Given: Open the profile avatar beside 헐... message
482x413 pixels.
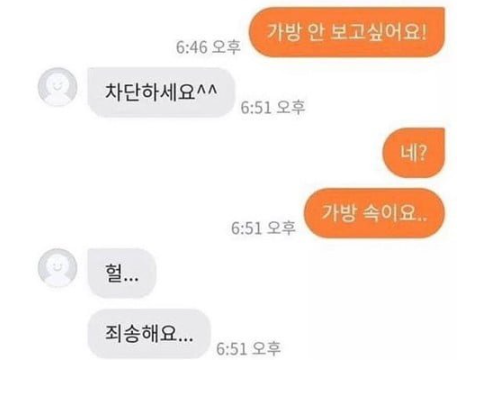Looking at the screenshot, I should click(57, 268).
